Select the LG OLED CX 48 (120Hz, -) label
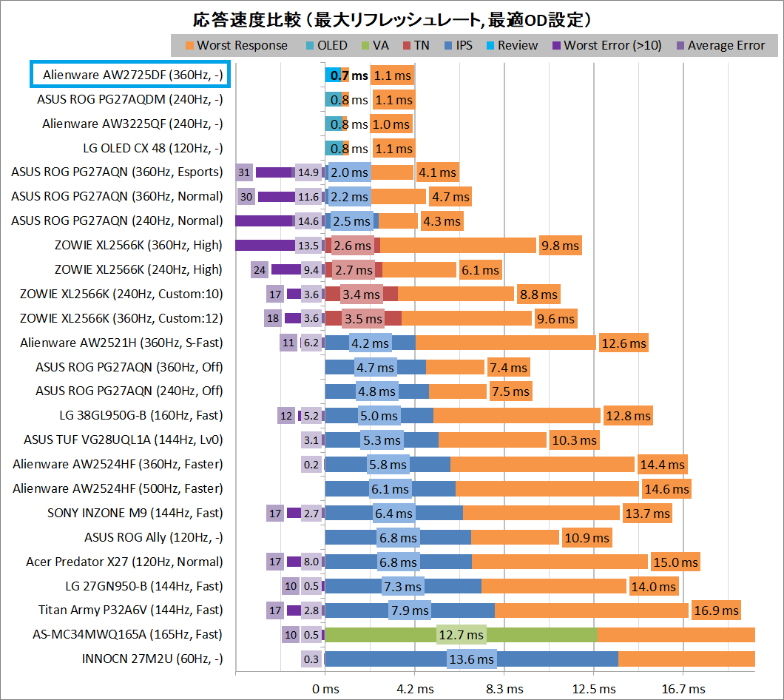The height and width of the screenshot is (700, 784). pos(153,148)
